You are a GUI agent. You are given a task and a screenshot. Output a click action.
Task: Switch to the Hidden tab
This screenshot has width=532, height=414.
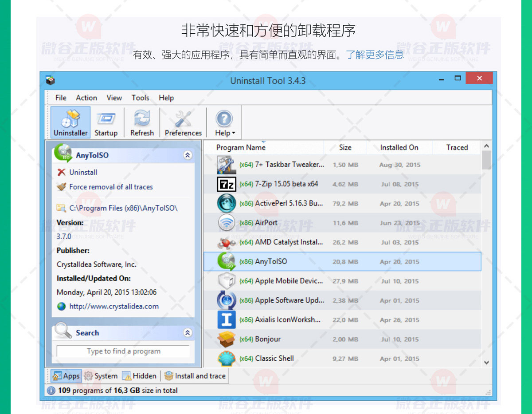(x=139, y=376)
